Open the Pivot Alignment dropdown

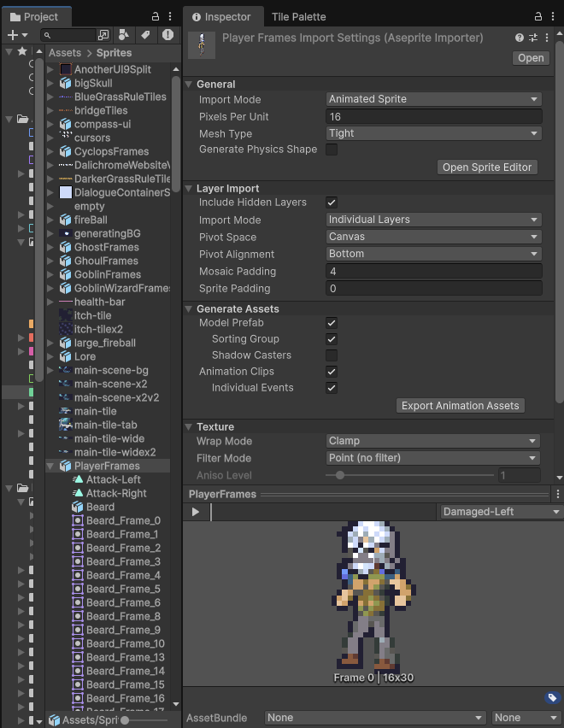[x=434, y=254]
